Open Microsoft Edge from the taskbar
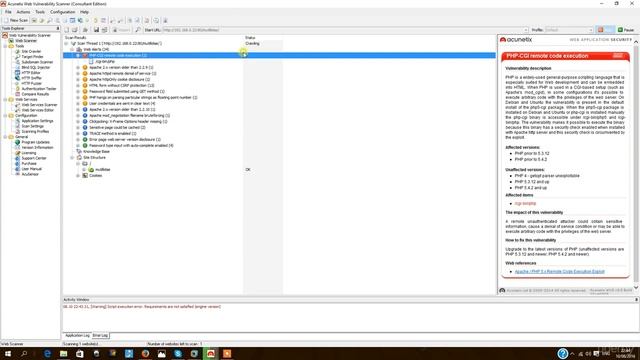This screenshot has width=640, height=360. (x=47, y=353)
